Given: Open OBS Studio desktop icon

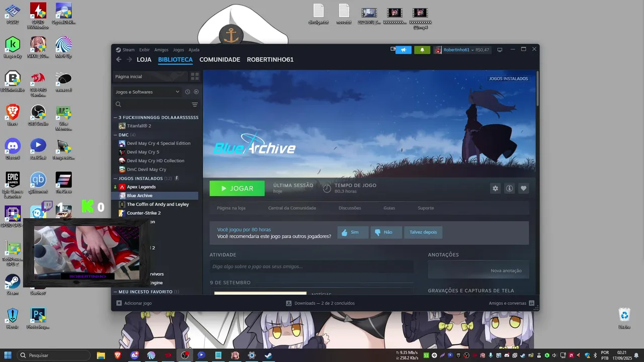Looking at the screenshot, I should pyautogui.click(x=38, y=115).
